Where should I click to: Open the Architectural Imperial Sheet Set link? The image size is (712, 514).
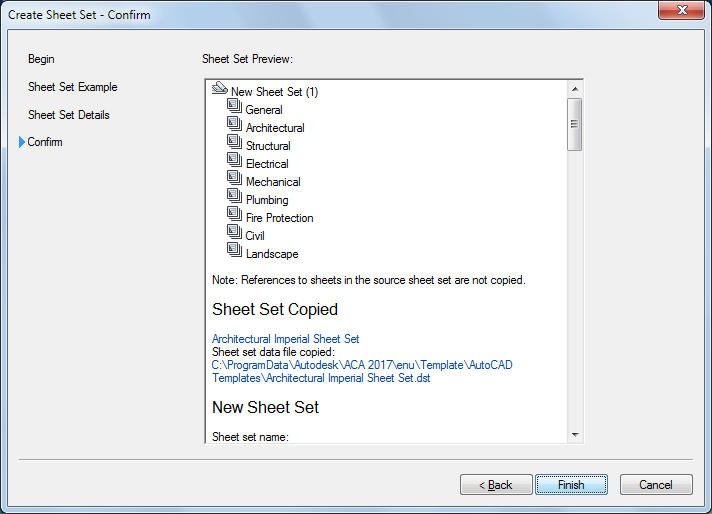(x=285, y=339)
